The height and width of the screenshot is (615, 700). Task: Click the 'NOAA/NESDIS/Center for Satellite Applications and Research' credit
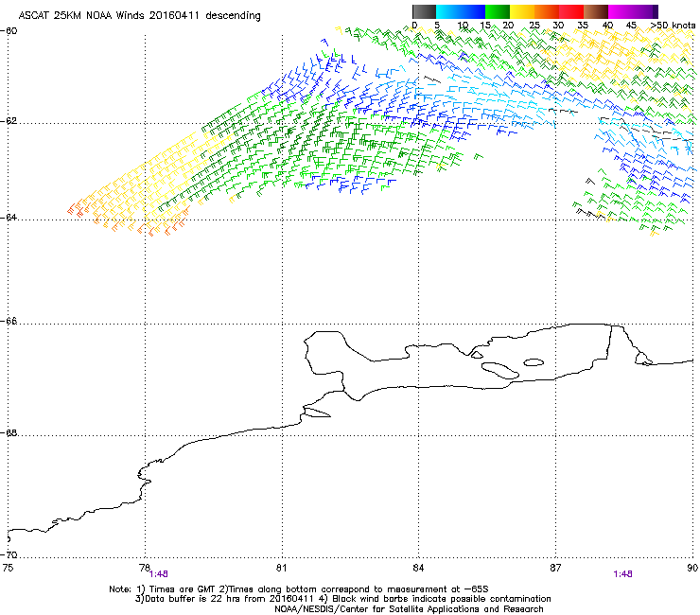click(x=409, y=609)
